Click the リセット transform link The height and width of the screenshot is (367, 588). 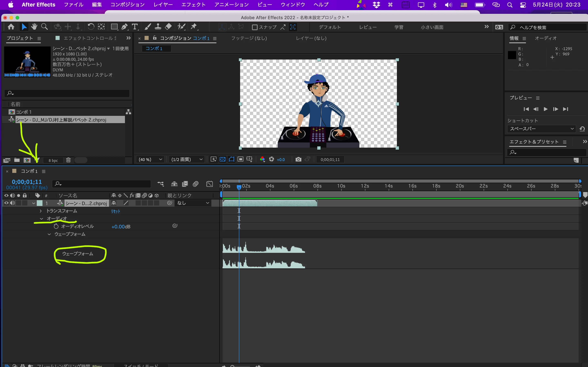point(115,211)
